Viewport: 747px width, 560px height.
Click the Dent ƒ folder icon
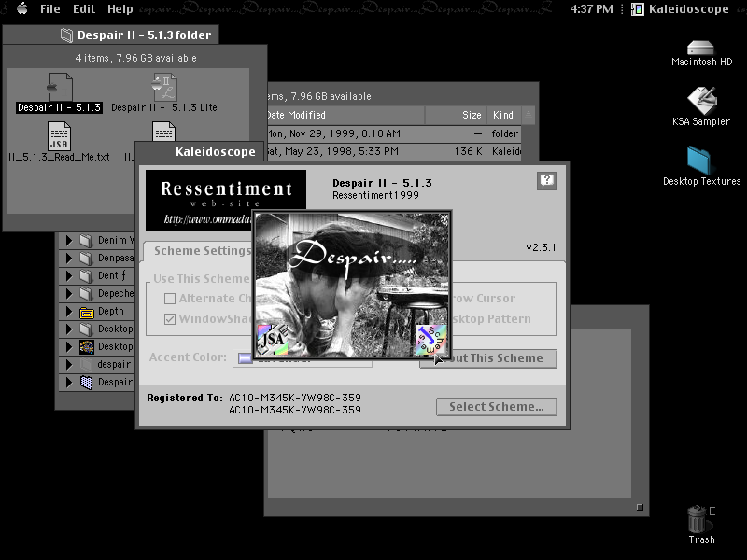86,275
